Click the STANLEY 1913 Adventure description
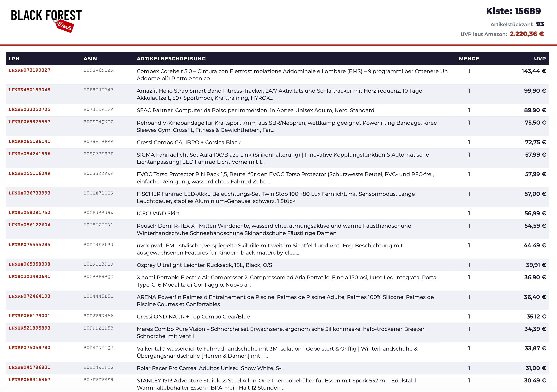Viewport: 557px width, 392px height. [276, 384]
